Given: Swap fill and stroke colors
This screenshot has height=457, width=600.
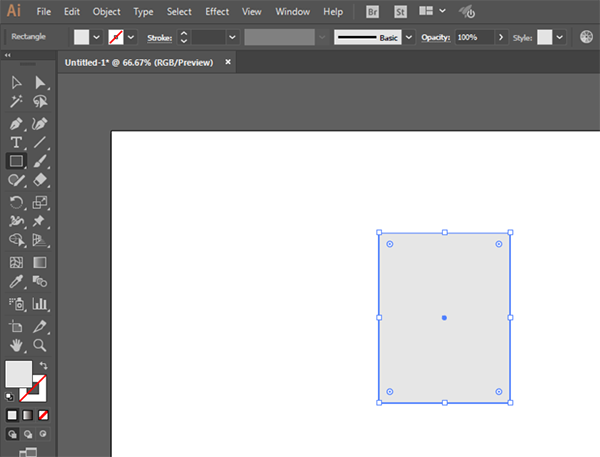Looking at the screenshot, I should point(44,366).
